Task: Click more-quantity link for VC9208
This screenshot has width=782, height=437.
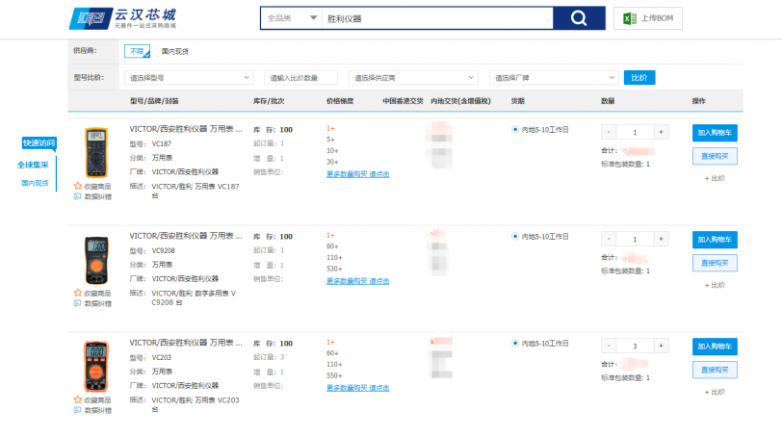Action: pos(358,281)
